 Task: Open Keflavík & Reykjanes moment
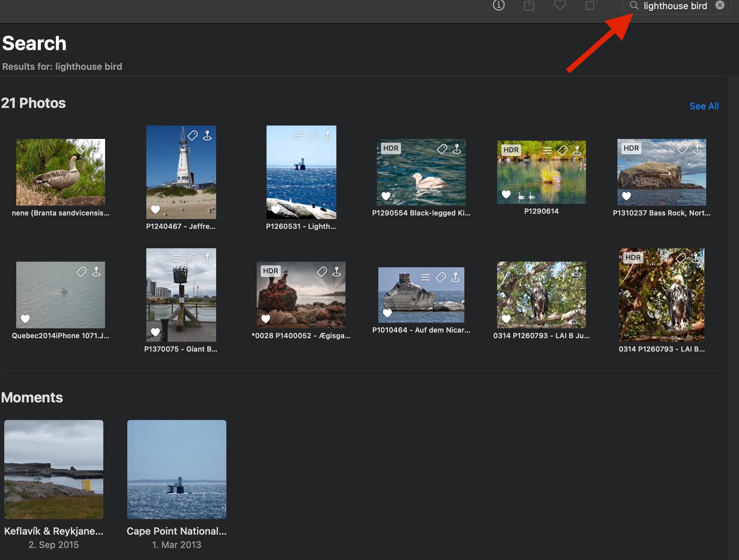pos(54,469)
